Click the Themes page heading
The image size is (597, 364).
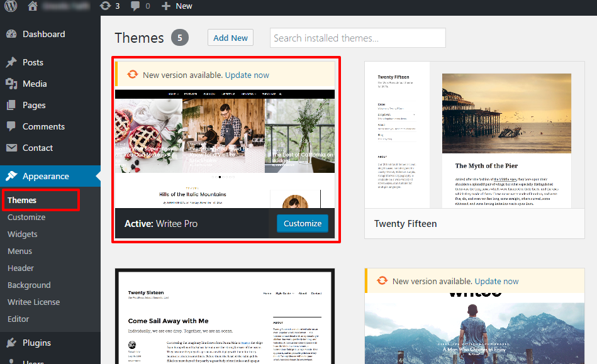(140, 38)
